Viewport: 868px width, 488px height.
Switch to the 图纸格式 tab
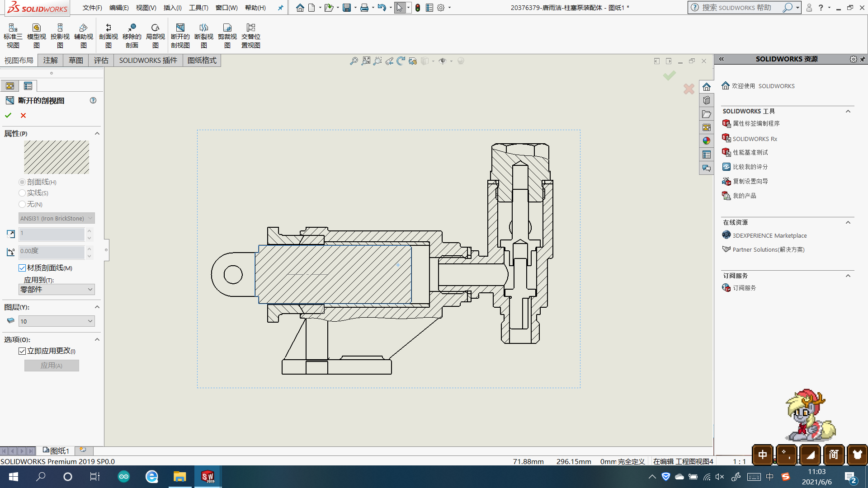[x=202, y=61]
